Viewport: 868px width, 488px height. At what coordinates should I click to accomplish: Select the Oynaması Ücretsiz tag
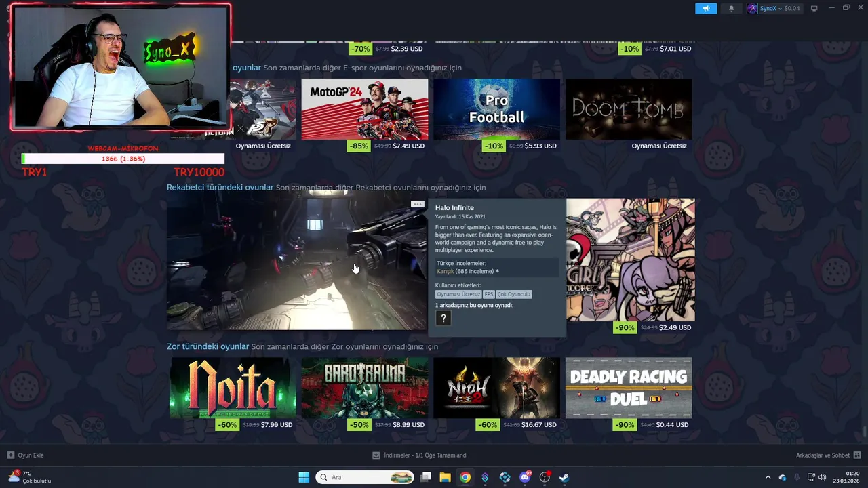(x=458, y=294)
